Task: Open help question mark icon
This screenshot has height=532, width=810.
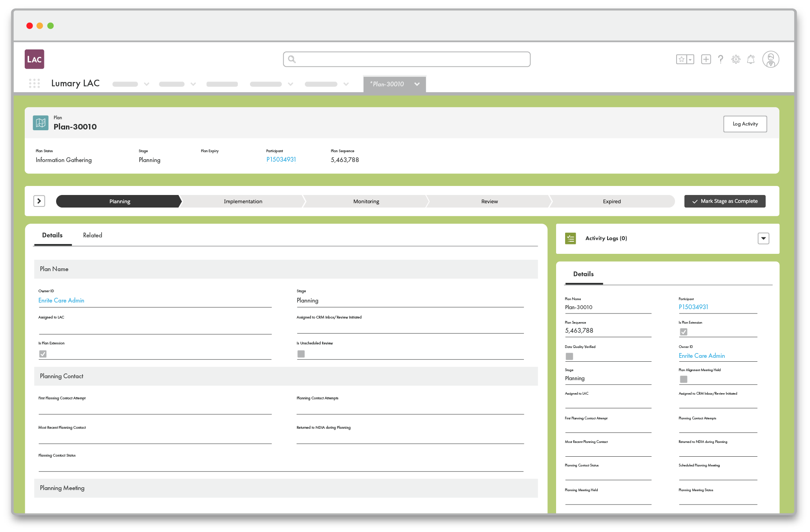Action: 721,59
